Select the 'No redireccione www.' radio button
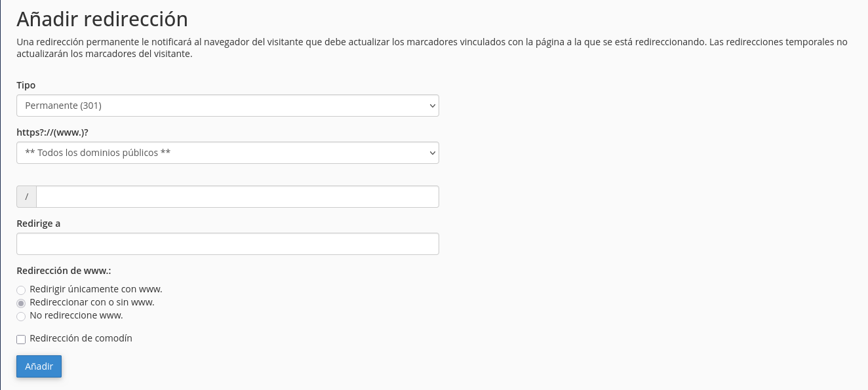 21,316
